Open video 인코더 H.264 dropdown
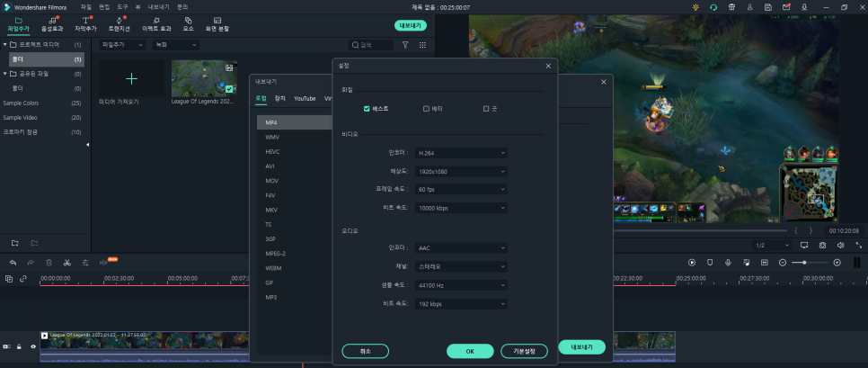 (461, 153)
